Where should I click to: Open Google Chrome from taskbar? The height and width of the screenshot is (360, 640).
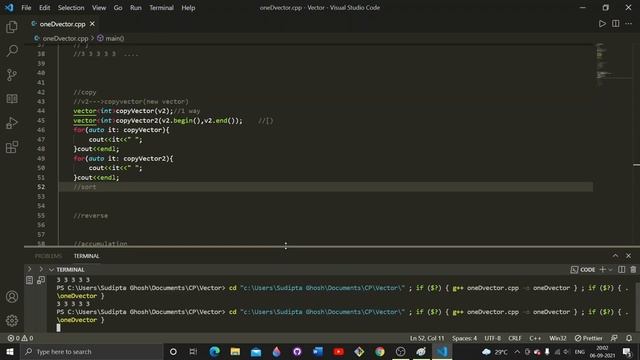pyautogui.click(x=380, y=351)
